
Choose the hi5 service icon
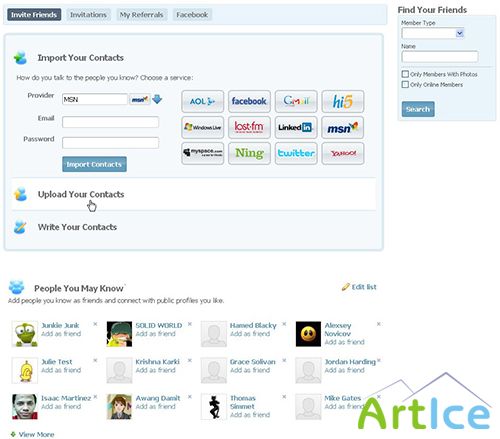click(343, 101)
